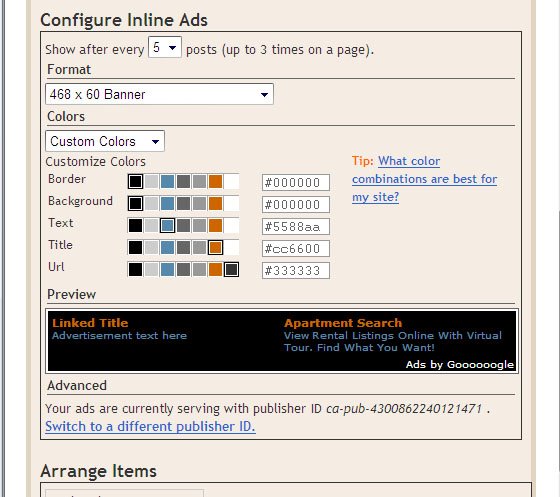Set Title color to the light gray swatch
Screen dimensions: 560x497
point(151,247)
